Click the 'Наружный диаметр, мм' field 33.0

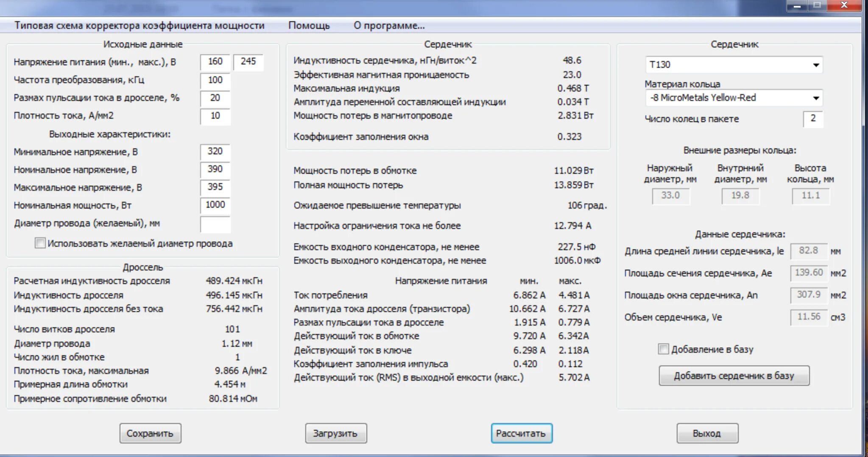[671, 196]
